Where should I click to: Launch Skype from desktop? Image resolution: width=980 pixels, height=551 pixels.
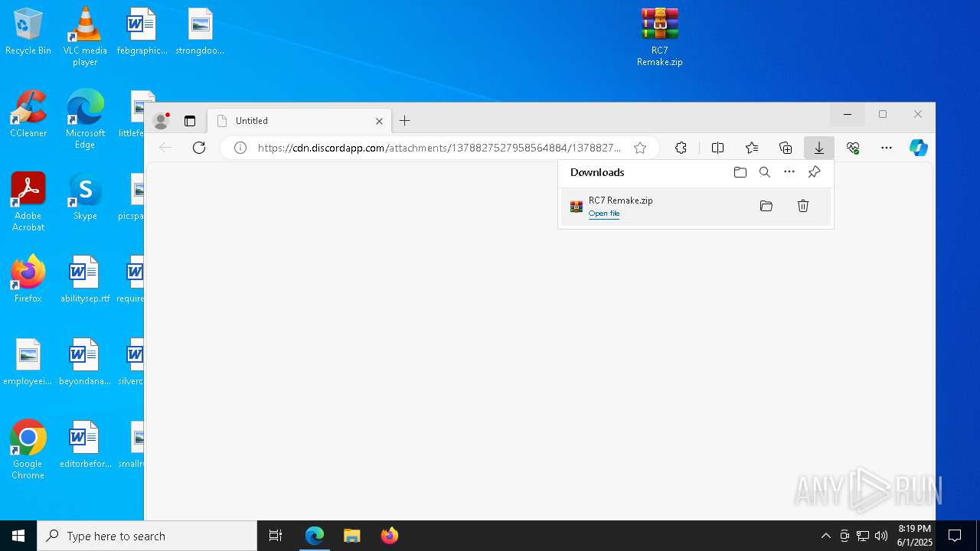85,197
